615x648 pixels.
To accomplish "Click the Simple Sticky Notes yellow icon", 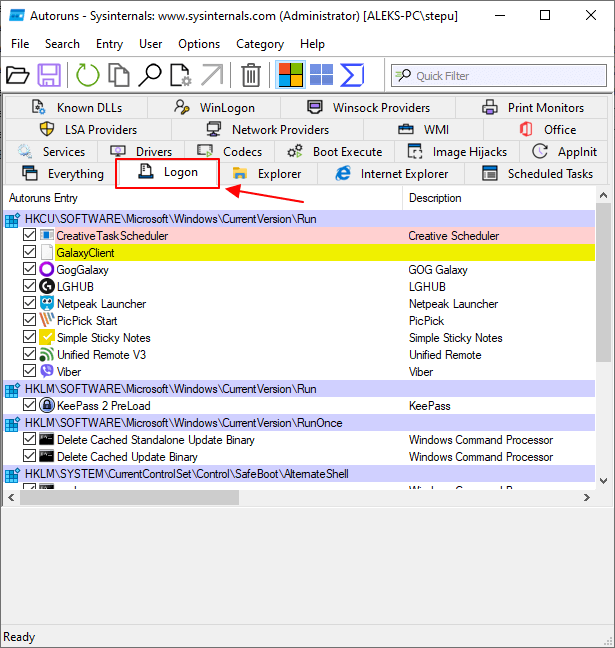I will coord(47,337).
